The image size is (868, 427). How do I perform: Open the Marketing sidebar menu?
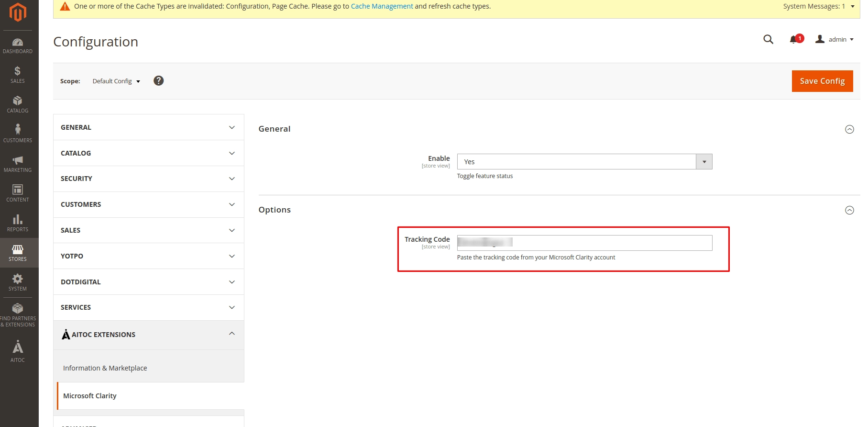click(18, 164)
